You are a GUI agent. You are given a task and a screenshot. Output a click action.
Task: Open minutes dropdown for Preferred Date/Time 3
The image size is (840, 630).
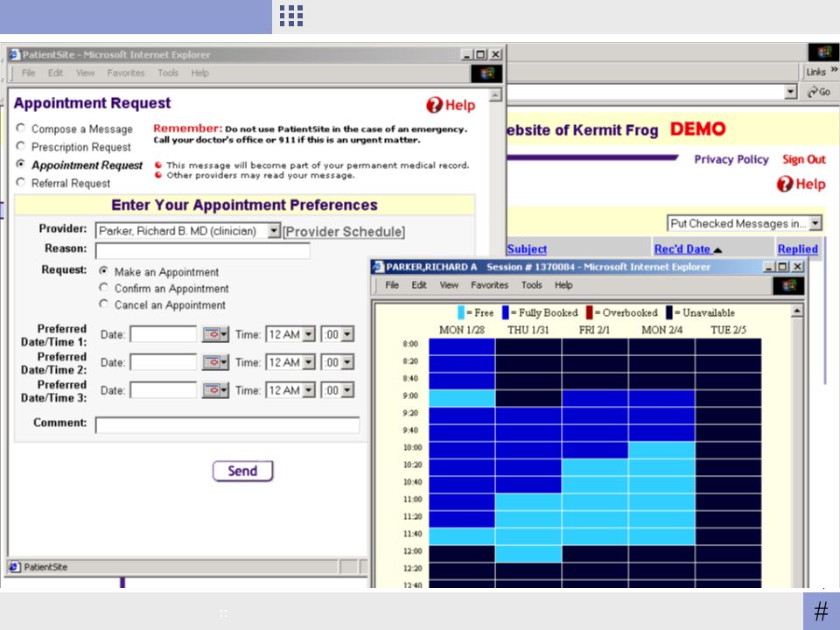click(347, 390)
